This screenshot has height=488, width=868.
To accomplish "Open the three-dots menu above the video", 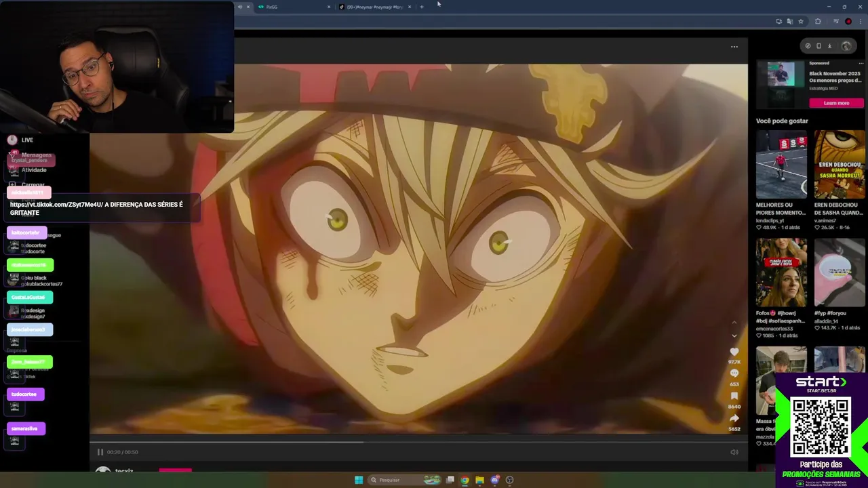I will click(734, 47).
